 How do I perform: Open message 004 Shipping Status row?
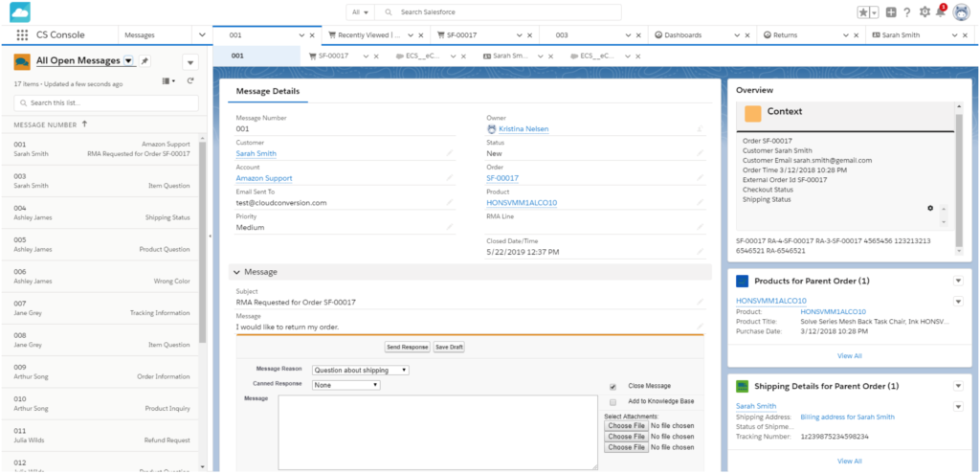[x=101, y=212]
